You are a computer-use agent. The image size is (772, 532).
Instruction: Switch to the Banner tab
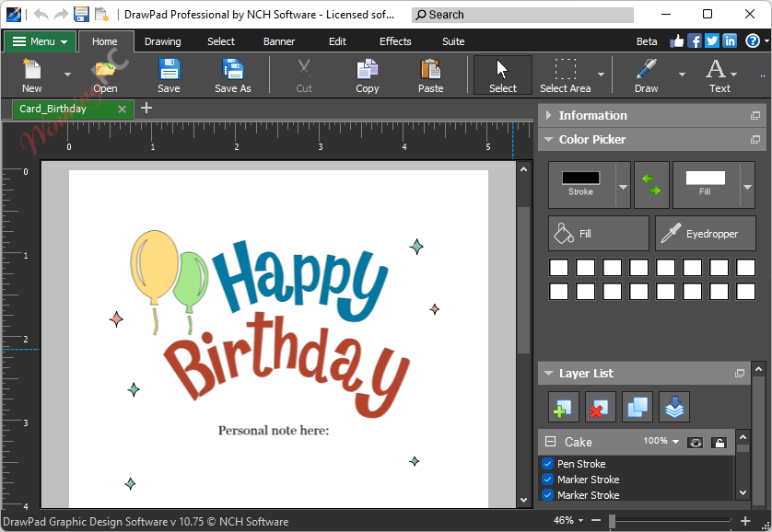[279, 41]
